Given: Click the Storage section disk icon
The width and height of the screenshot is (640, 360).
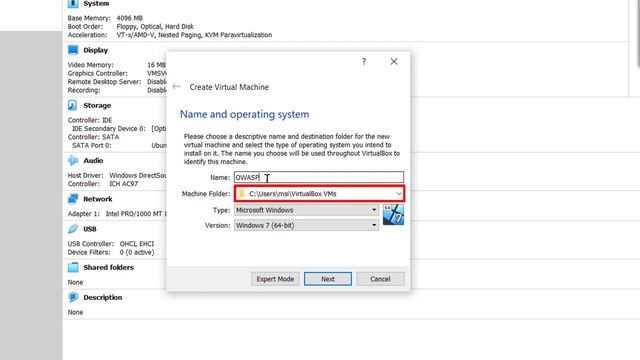Looking at the screenshot, I should pyautogui.click(x=73, y=105).
